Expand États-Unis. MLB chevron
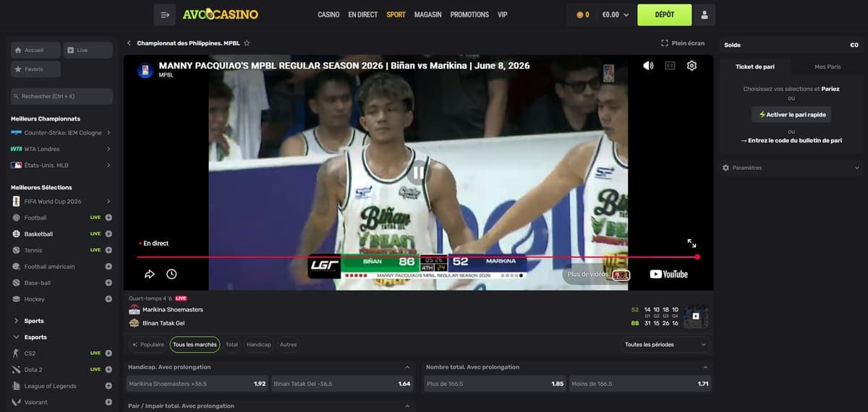Image resolution: width=868 pixels, height=412 pixels. click(109, 166)
